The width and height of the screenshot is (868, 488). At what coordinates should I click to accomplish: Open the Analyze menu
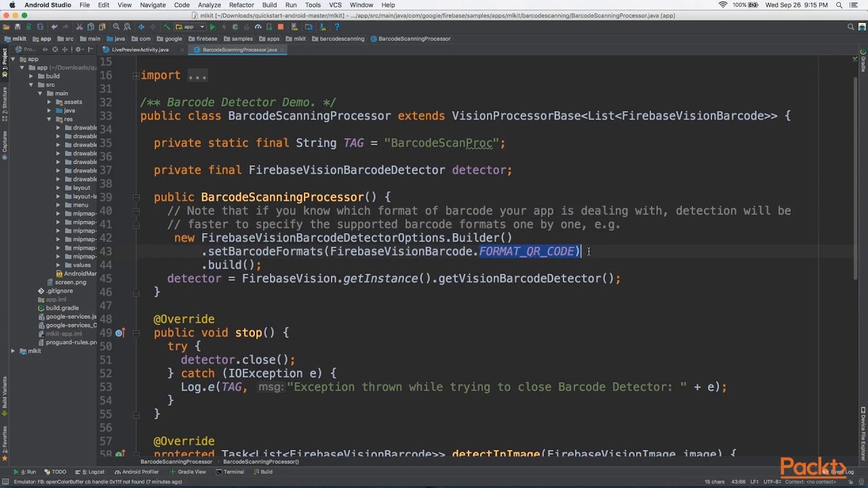point(210,5)
